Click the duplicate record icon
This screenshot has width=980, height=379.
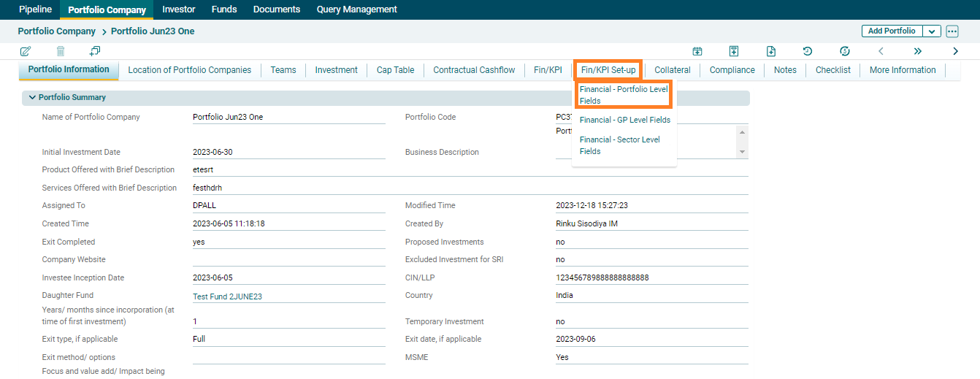tap(95, 51)
